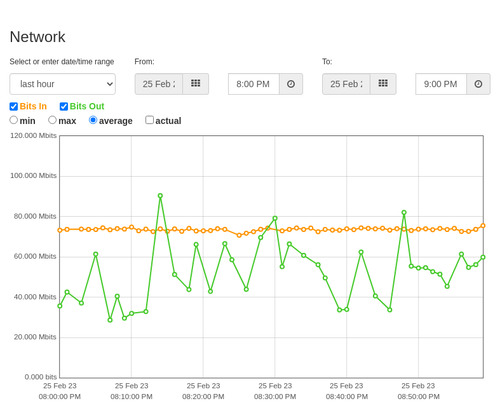The height and width of the screenshot is (403, 500).
Task: Click the 120.000 Mbits axis label
Action: tap(33, 136)
